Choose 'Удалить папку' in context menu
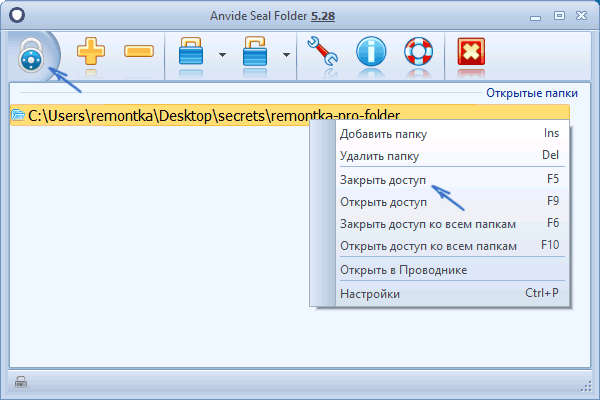 point(378,156)
